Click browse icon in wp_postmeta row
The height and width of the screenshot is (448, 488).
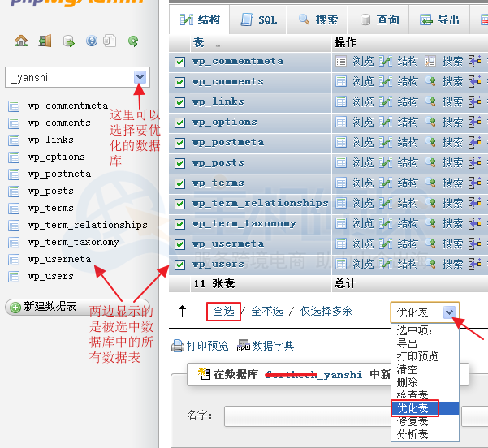click(341, 143)
